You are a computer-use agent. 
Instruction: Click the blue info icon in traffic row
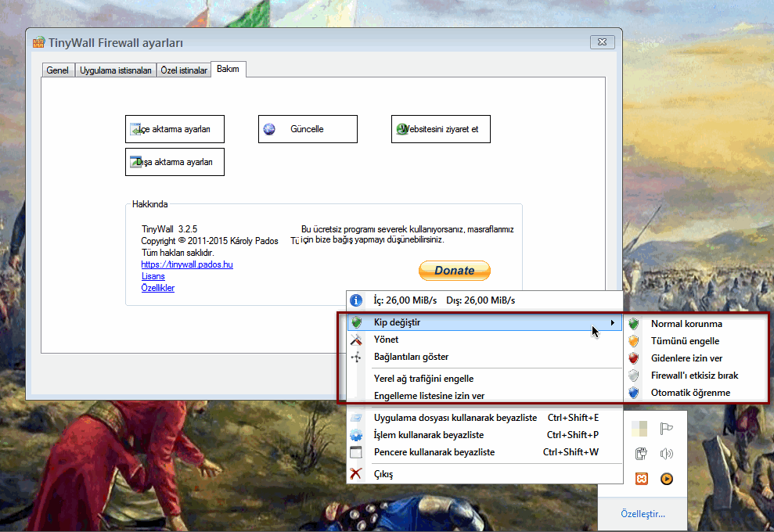coord(356,300)
